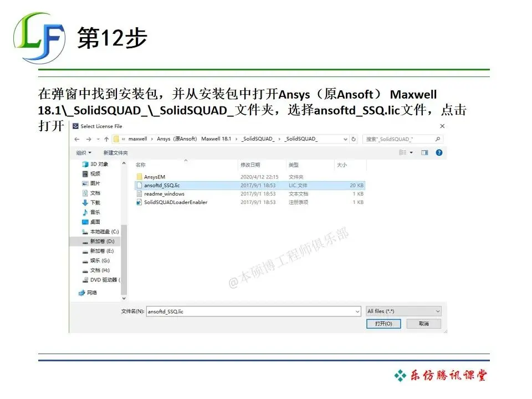Sort by 大小 column header
The height and width of the screenshot is (399, 532).
click(x=342, y=165)
